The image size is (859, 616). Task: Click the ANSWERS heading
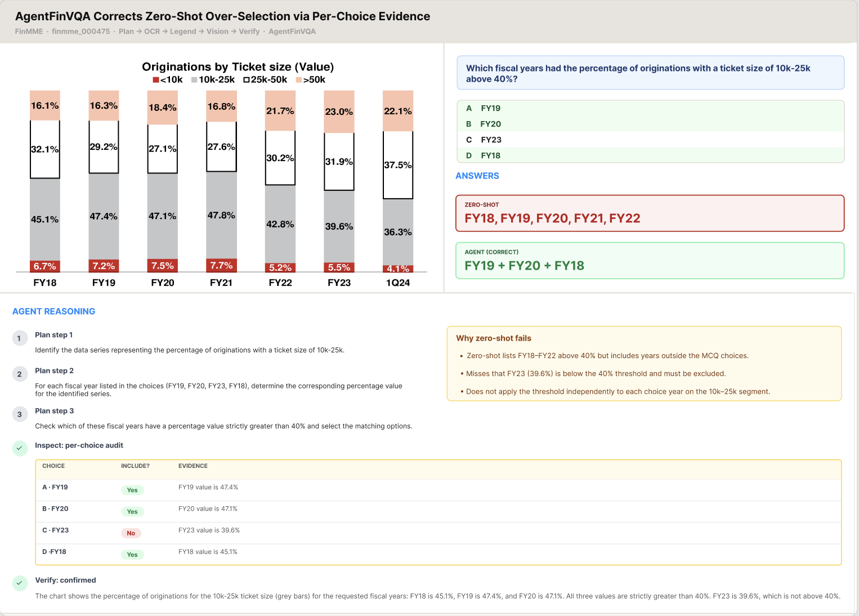coord(477,176)
